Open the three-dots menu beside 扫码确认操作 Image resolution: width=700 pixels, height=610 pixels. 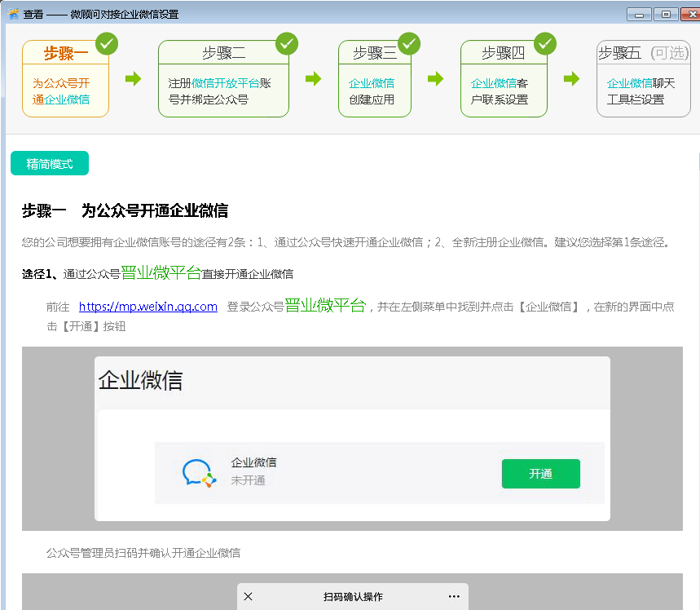click(x=454, y=597)
